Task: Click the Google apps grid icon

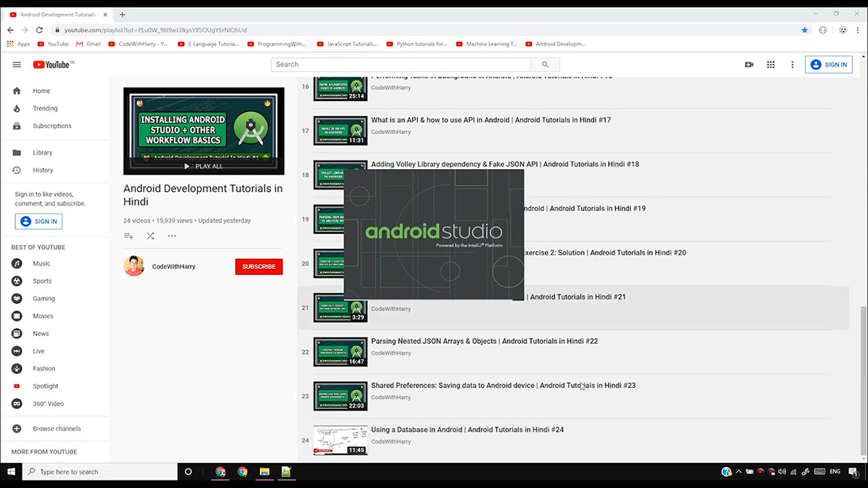Action: (771, 64)
